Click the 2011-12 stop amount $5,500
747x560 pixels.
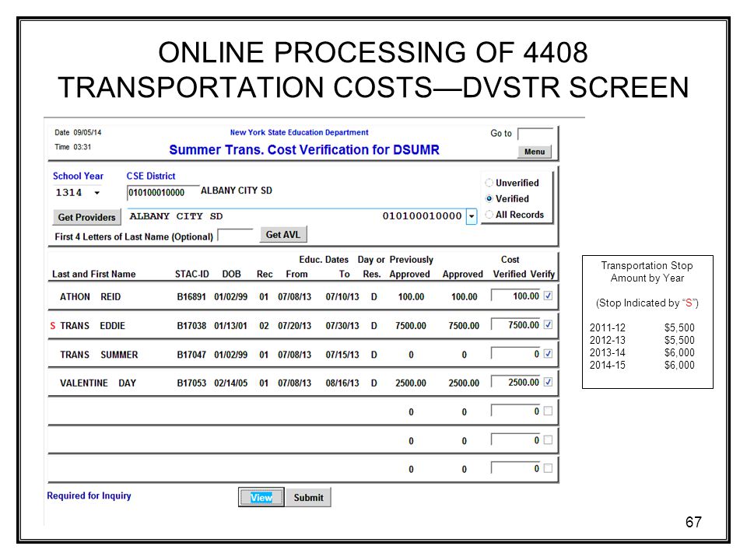click(679, 327)
